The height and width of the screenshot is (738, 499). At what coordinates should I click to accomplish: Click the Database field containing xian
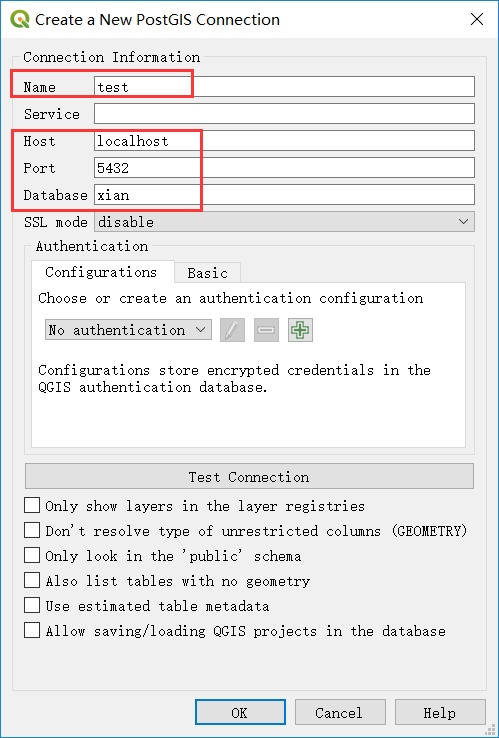(x=284, y=194)
